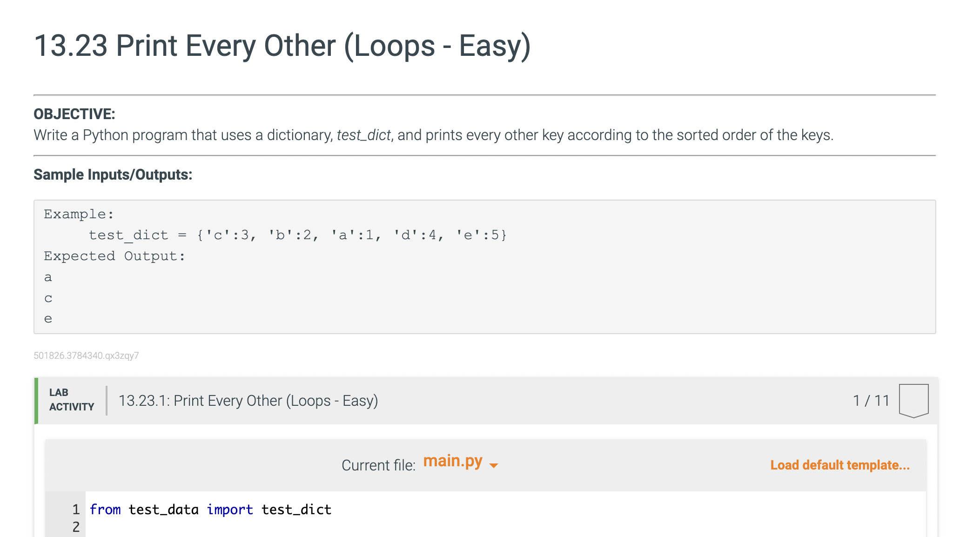Click the OBJECTIVE heading
The height and width of the screenshot is (537, 980).
pos(74,114)
